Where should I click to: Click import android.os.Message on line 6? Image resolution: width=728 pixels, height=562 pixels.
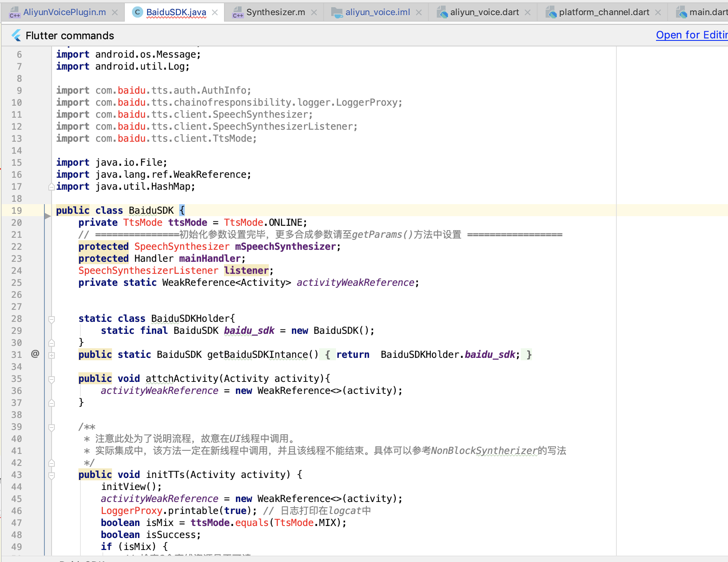pyautogui.click(x=128, y=54)
